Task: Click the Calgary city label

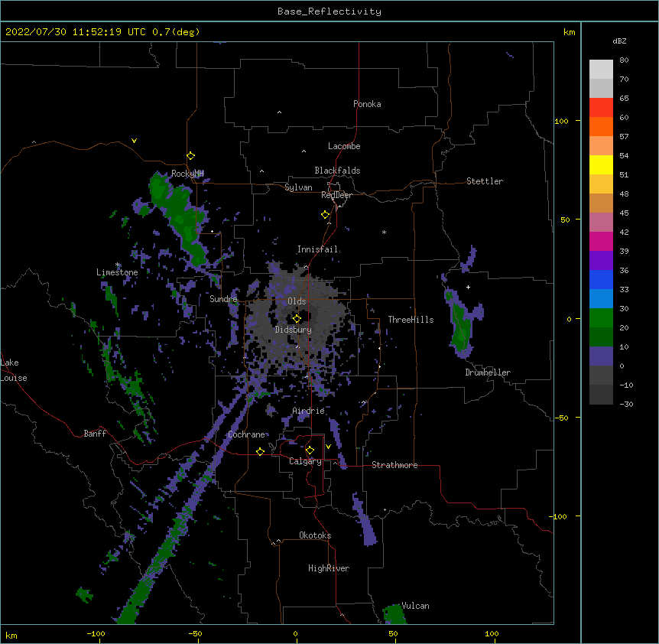Action: (305, 461)
